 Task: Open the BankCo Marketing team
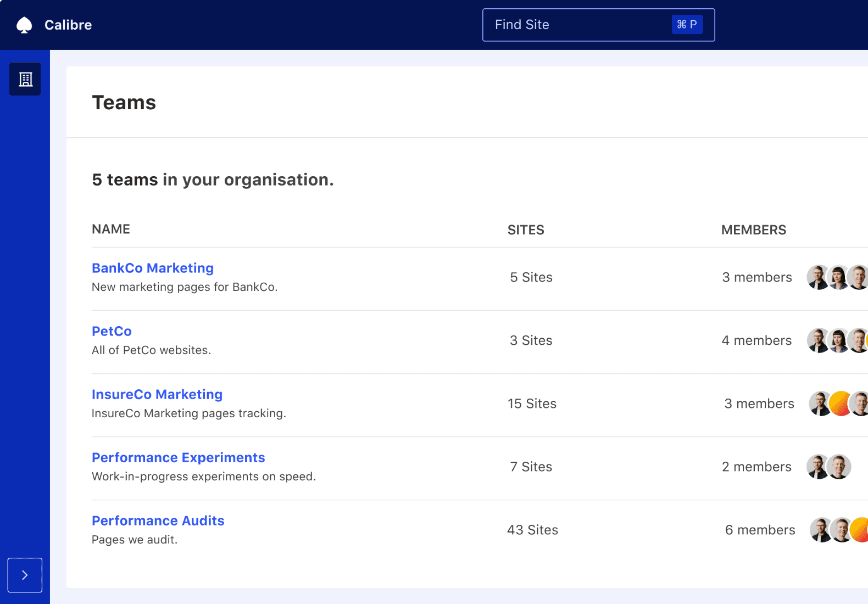point(152,268)
